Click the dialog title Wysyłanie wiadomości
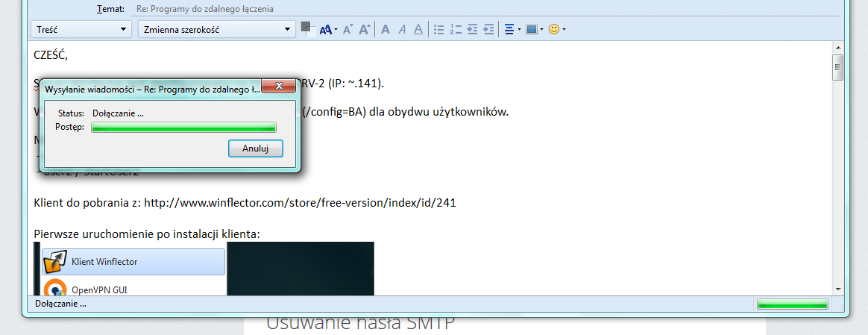868x335 pixels. pos(152,89)
